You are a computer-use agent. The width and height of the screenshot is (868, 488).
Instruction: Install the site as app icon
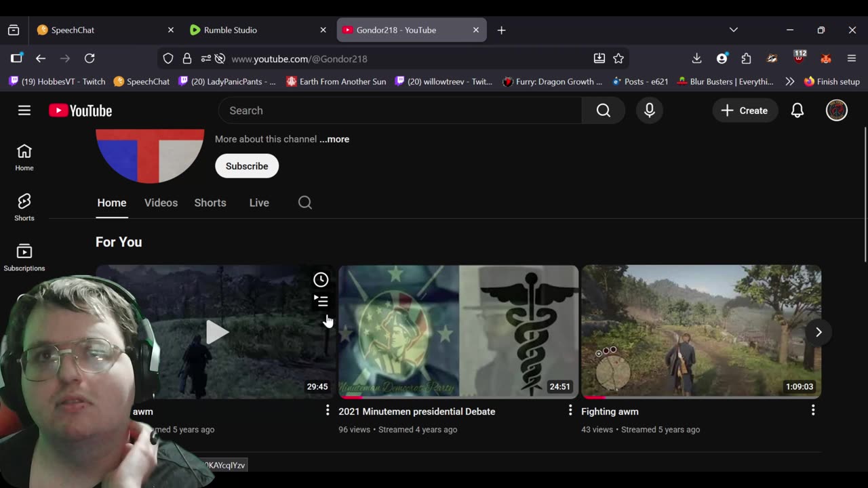pos(599,59)
